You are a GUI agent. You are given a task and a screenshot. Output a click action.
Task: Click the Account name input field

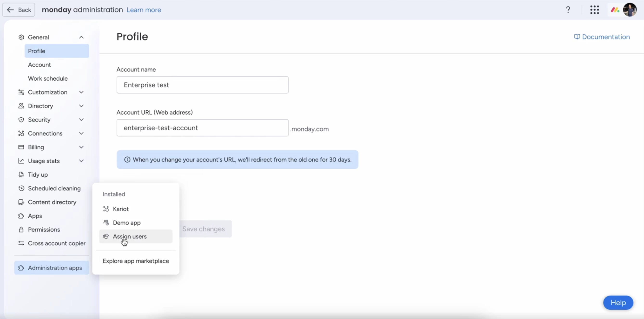click(x=203, y=85)
